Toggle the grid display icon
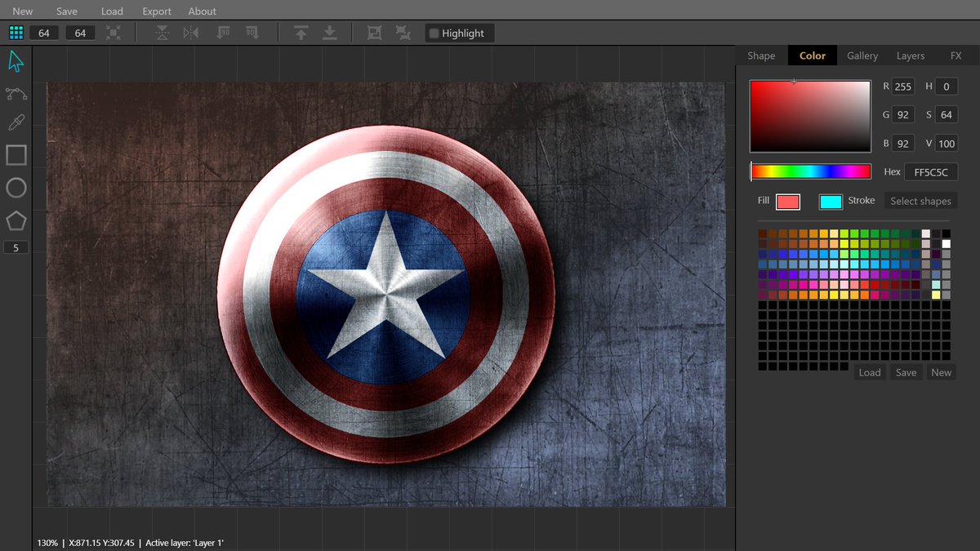Viewport: 980px width, 551px height. pos(16,33)
